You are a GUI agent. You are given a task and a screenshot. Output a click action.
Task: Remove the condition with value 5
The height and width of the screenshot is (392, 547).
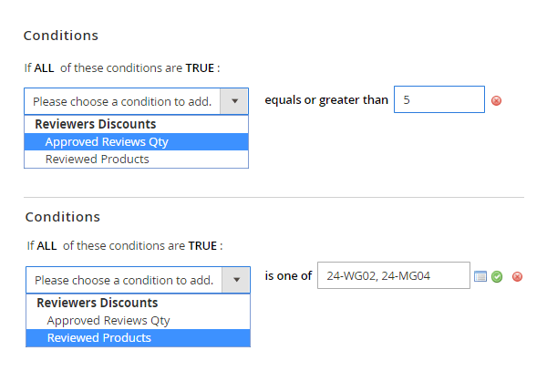coord(496,100)
